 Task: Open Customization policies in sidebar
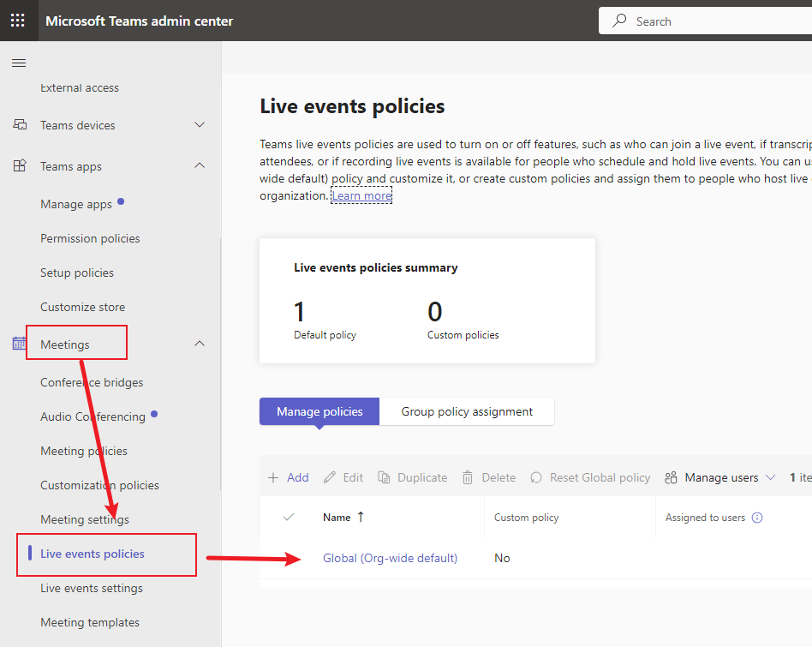(x=99, y=485)
